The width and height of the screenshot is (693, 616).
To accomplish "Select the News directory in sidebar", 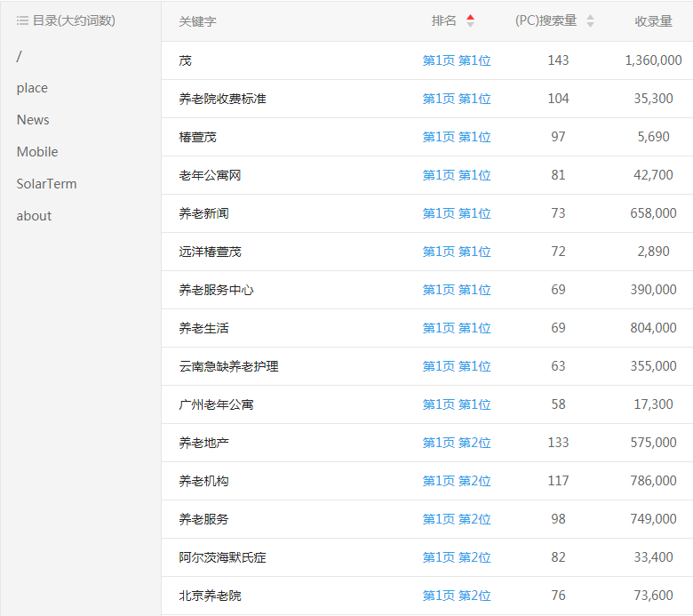I will coord(33,120).
